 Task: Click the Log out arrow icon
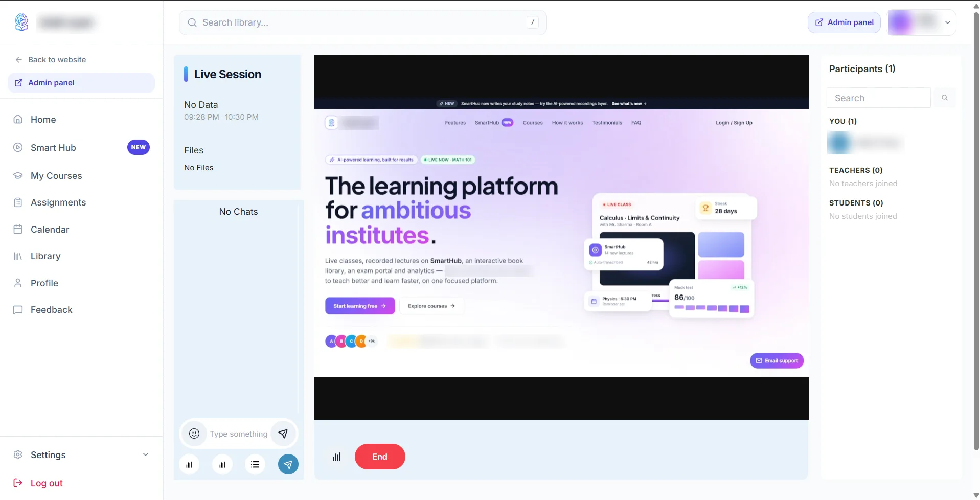click(18, 483)
